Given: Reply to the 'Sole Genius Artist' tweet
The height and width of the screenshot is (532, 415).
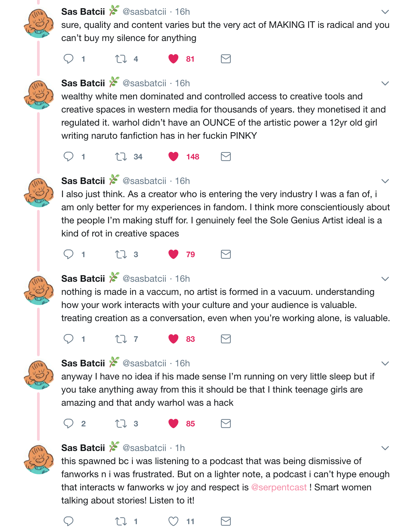Looking at the screenshot, I should tap(69, 254).
